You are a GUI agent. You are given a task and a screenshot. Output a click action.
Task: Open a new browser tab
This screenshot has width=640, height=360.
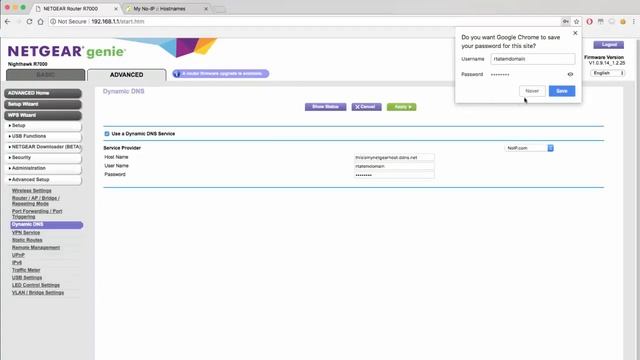coord(220,9)
